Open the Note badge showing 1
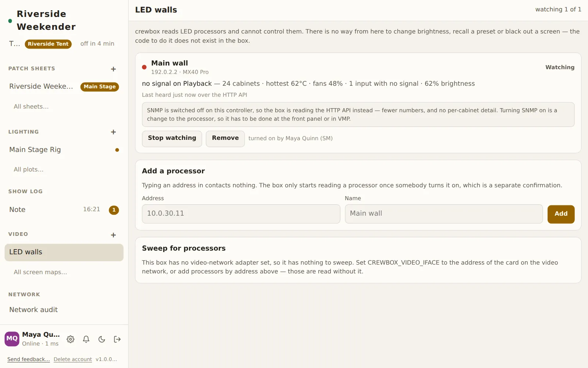 point(114,210)
